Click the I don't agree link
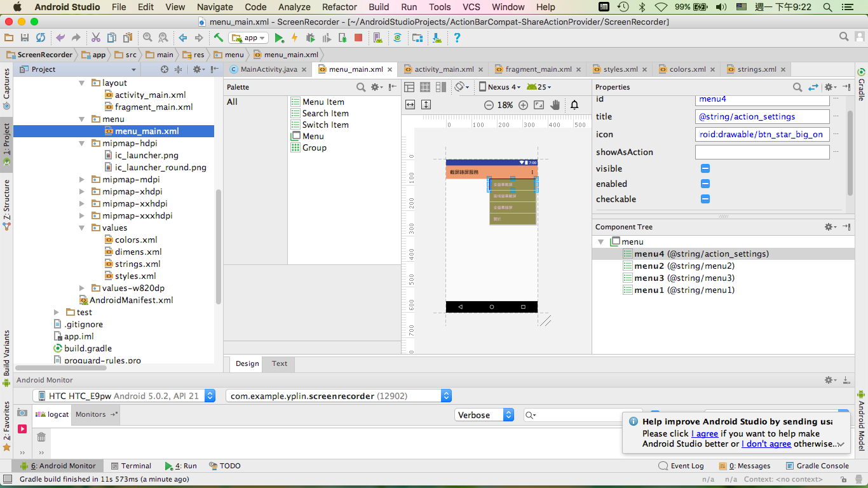Image resolution: width=868 pixels, height=488 pixels. coord(766,444)
